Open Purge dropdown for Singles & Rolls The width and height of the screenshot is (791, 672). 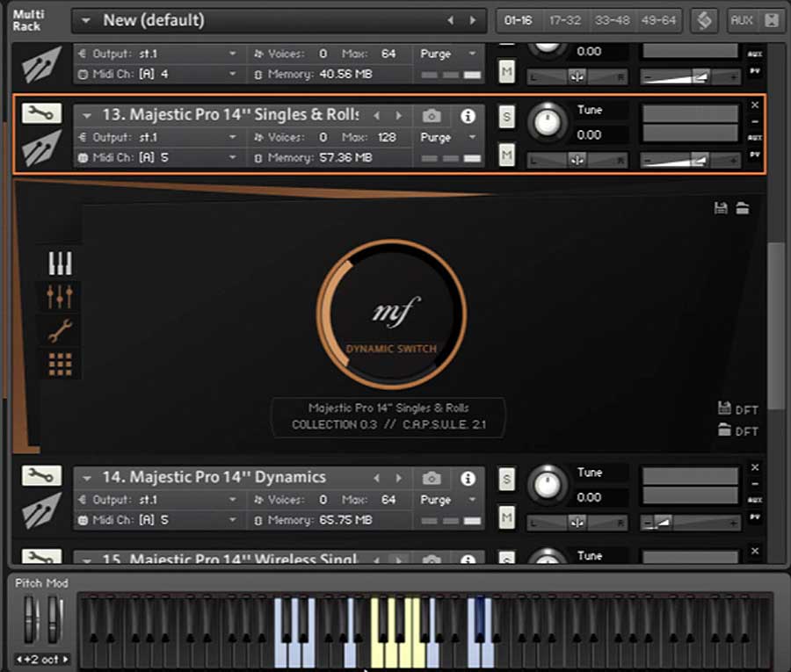473,137
